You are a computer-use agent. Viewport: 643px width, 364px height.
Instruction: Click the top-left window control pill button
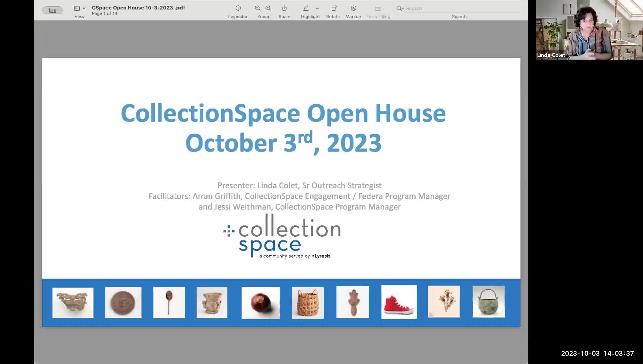52,10
